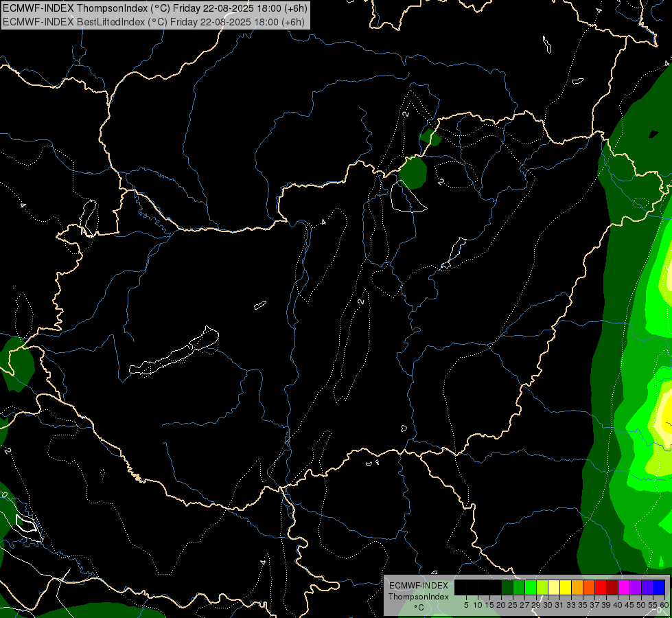Screen dimensions: 672x618
Task: Click legend tick label '50'
Action: click(x=641, y=605)
